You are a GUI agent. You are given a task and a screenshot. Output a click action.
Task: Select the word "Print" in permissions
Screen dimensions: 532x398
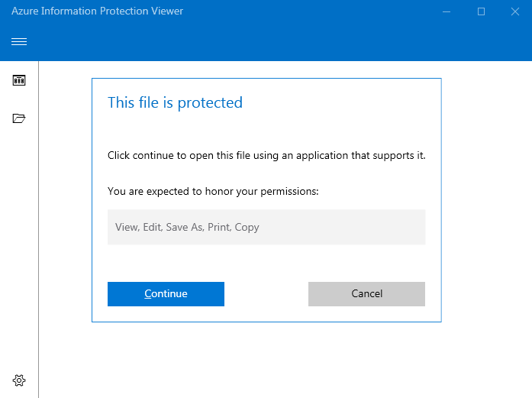(x=220, y=227)
